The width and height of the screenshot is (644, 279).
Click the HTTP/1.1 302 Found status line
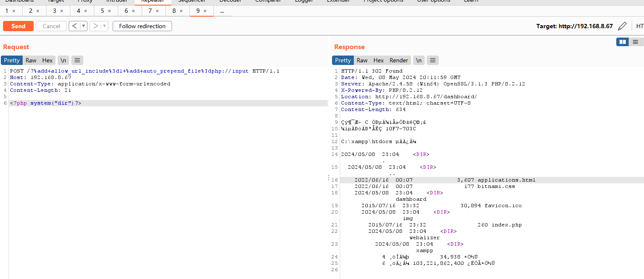372,71
